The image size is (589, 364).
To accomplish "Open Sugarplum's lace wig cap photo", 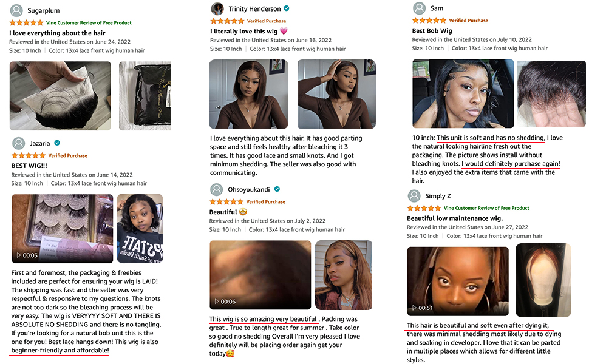I will coord(60,96).
